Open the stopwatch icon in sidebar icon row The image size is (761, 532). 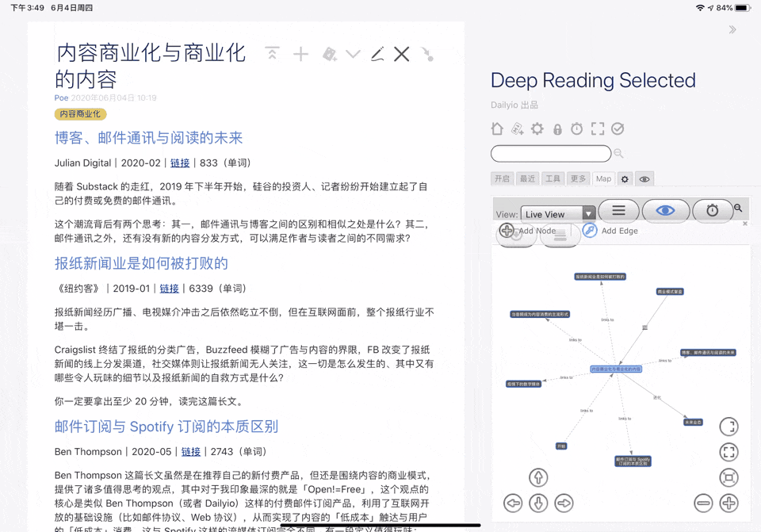[x=576, y=128]
